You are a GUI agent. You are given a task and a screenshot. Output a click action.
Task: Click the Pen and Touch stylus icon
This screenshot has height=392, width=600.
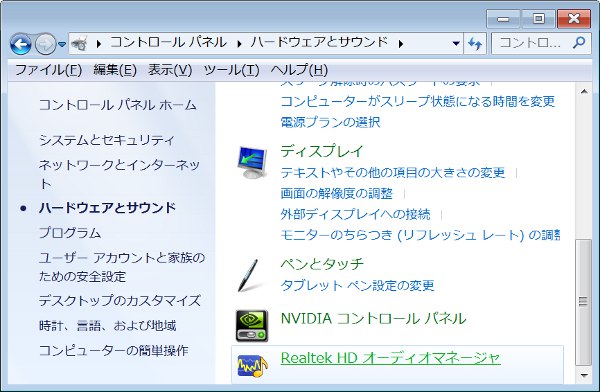[x=248, y=275]
